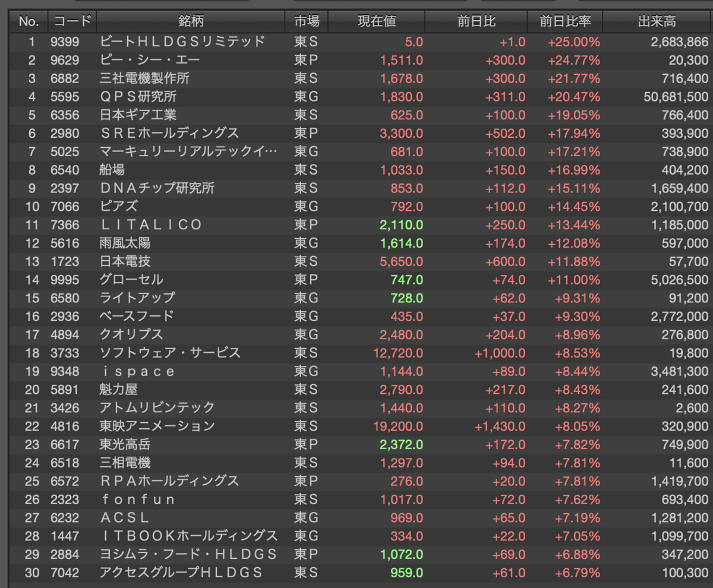
Task: Click volume value 5,026,500
Action: click(x=680, y=280)
